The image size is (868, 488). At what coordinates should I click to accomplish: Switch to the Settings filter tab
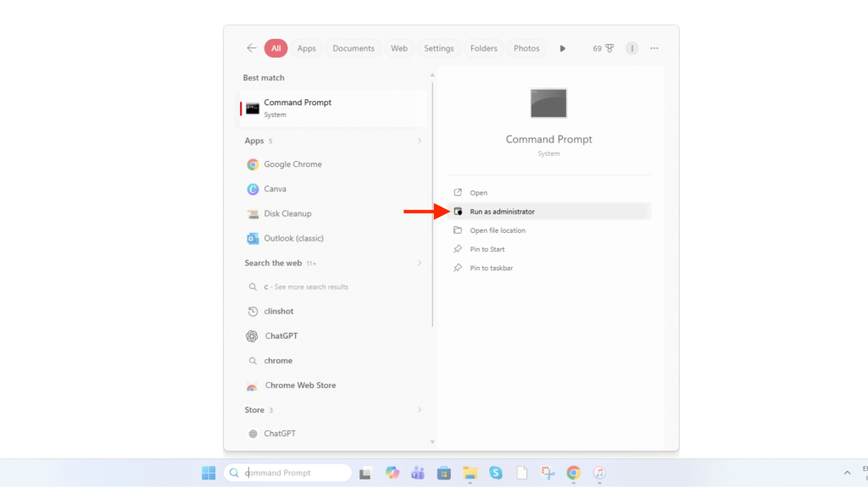coord(438,48)
